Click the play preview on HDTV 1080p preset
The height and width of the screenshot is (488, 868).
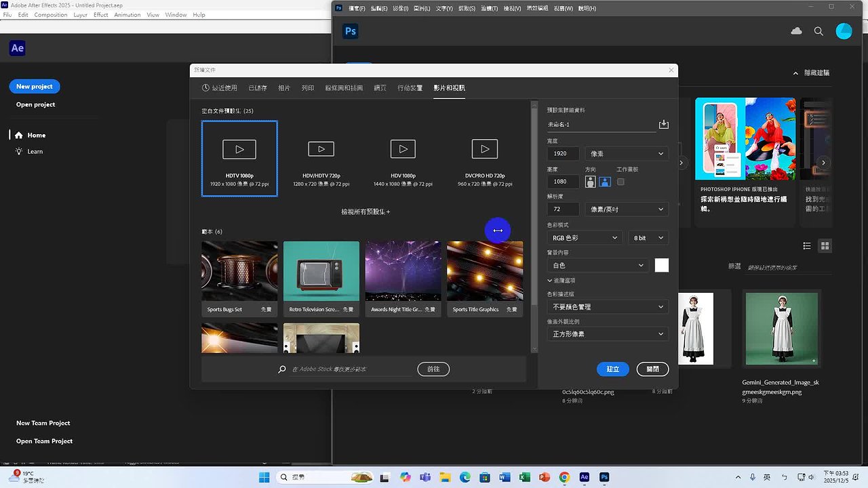pos(239,149)
